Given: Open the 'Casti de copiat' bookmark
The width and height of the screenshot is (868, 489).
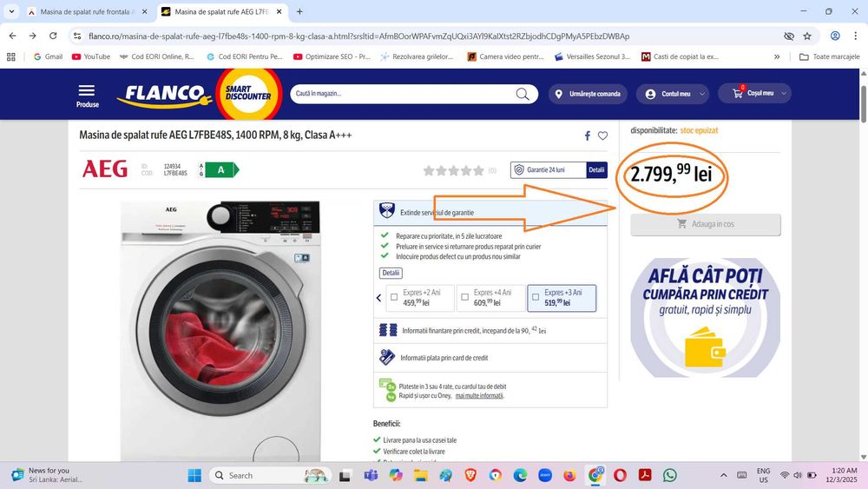Looking at the screenshot, I should click(x=680, y=56).
